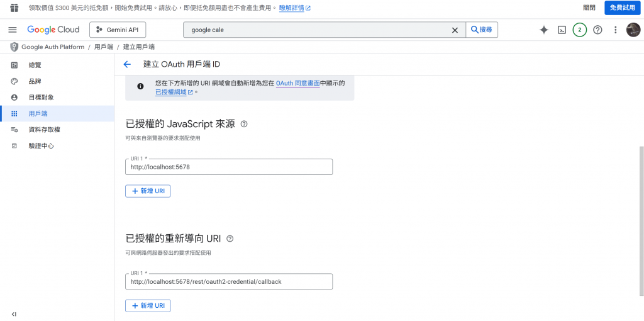Open the user account avatar

[x=633, y=30]
